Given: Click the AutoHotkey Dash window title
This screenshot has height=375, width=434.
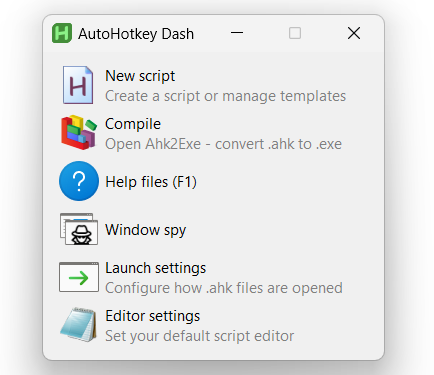Looking at the screenshot, I should (136, 34).
